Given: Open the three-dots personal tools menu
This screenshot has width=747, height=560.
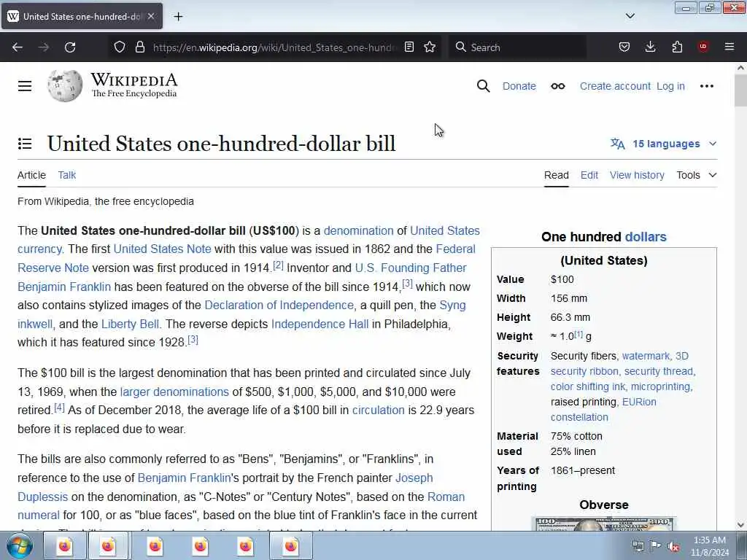Looking at the screenshot, I should click(706, 86).
